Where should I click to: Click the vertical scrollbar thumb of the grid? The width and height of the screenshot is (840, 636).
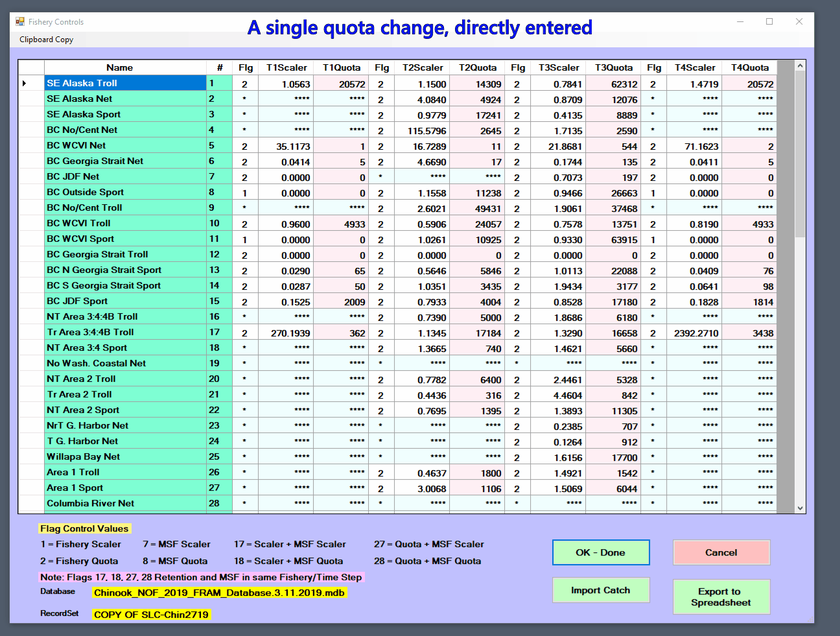point(800,154)
